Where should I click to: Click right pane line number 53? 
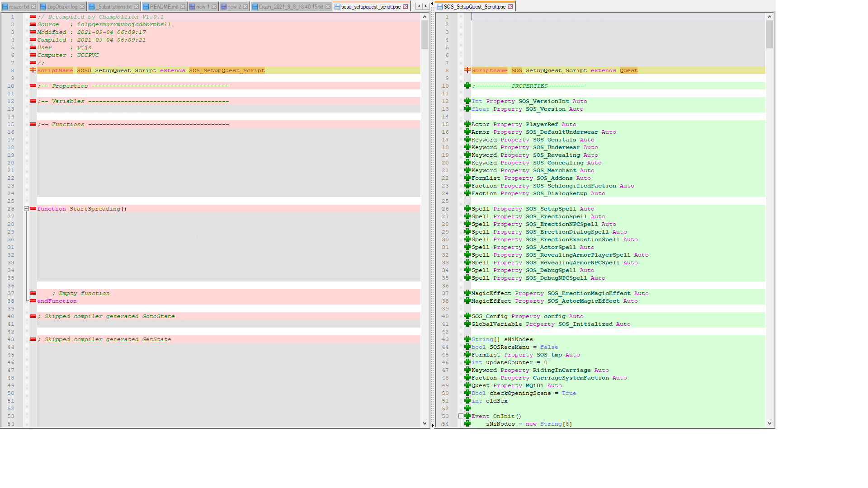445,416
